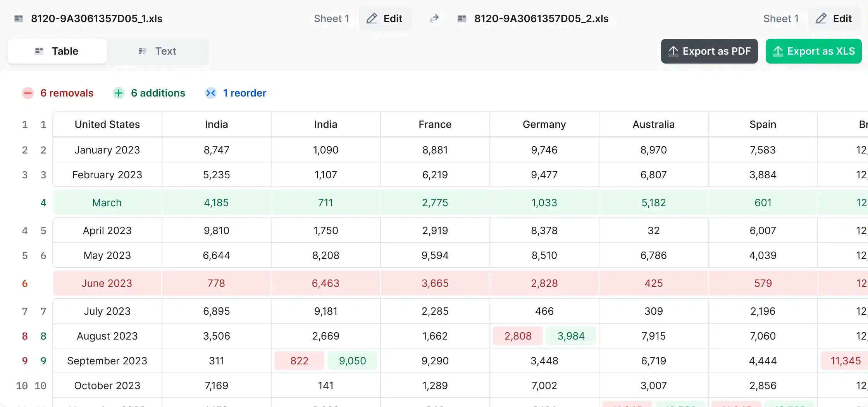Toggle the 6 removals filter
Image resolution: width=868 pixels, height=407 pixels.
67,93
